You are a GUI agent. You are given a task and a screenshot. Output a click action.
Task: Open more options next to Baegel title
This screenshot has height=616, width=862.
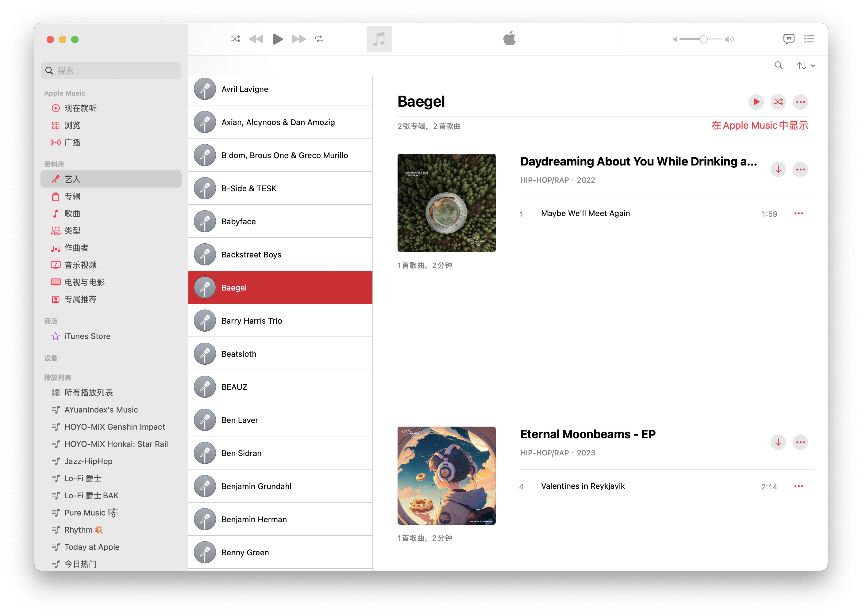[800, 102]
